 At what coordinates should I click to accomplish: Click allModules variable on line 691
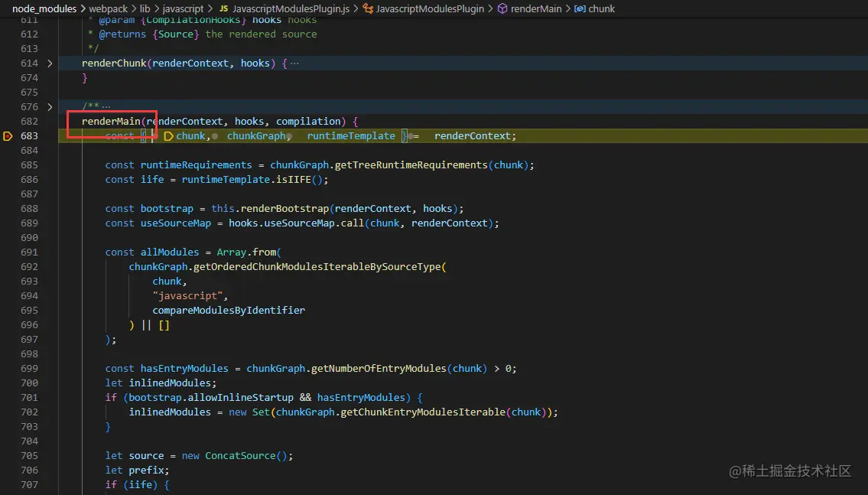point(169,252)
